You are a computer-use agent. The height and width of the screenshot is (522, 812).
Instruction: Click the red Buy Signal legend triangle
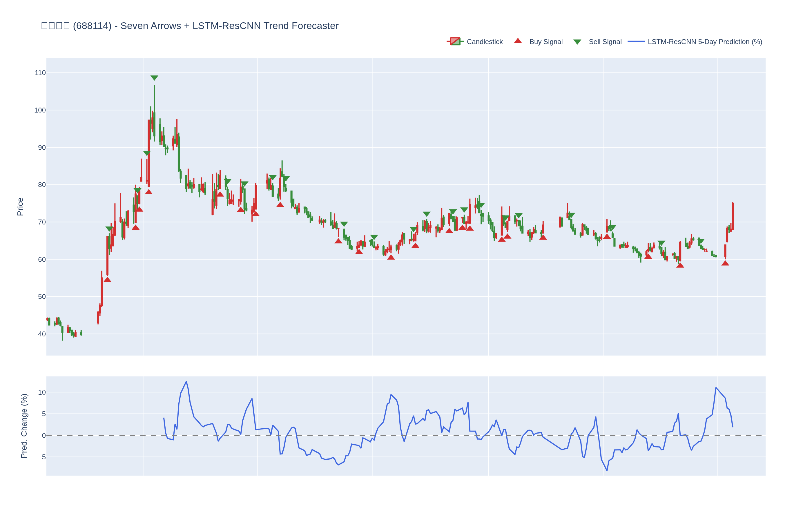[x=518, y=41]
